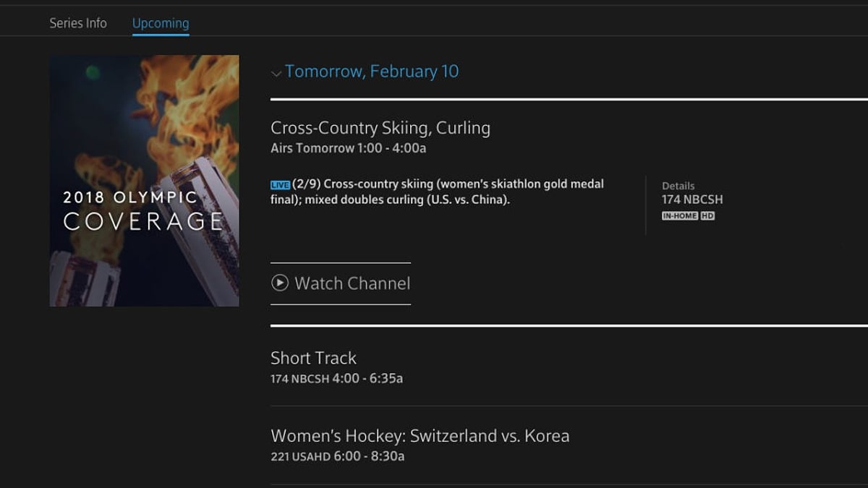Click the 174 NBCSH channel under Details
This screenshot has width=868, height=488.
click(692, 200)
